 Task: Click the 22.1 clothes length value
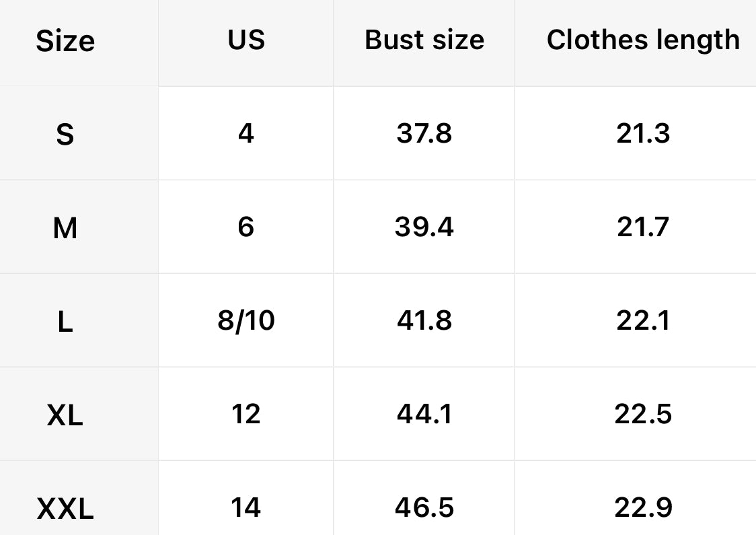pyautogui.click(x=643, y=320)
